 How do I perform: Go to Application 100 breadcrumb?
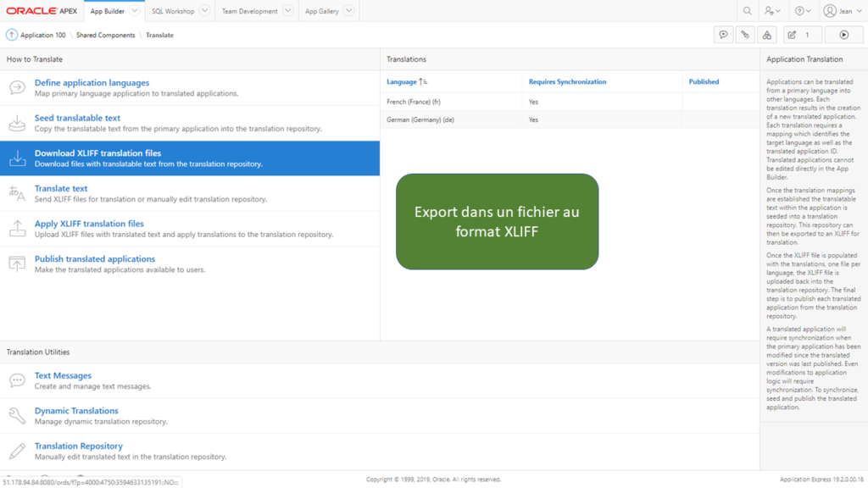42,35
